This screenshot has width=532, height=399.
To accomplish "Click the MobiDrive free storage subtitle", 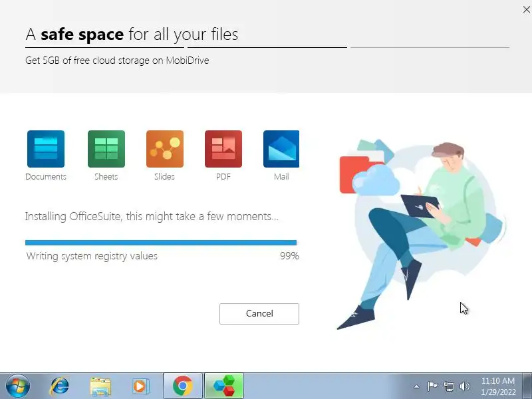I will [x=117, y=61].
